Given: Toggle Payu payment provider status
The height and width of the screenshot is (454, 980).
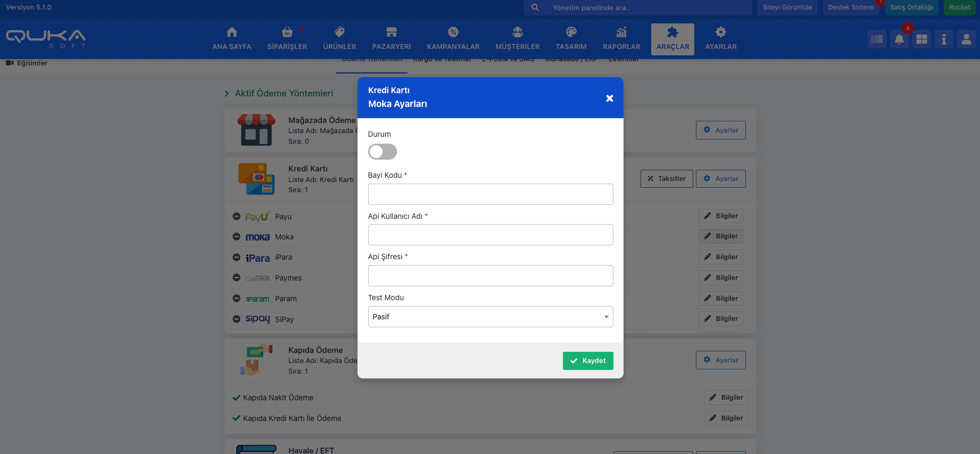Looking at the screenshot, I should click(x=236, y=216).
